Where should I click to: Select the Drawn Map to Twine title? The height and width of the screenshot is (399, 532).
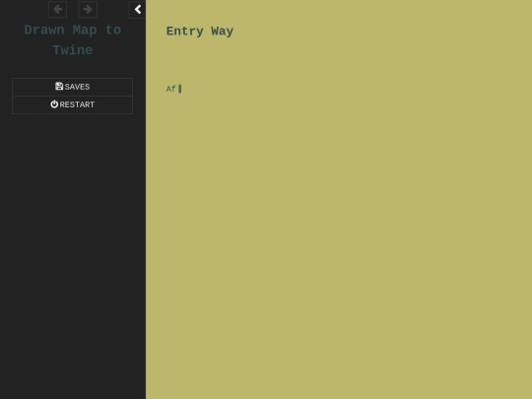pos(73,40)
